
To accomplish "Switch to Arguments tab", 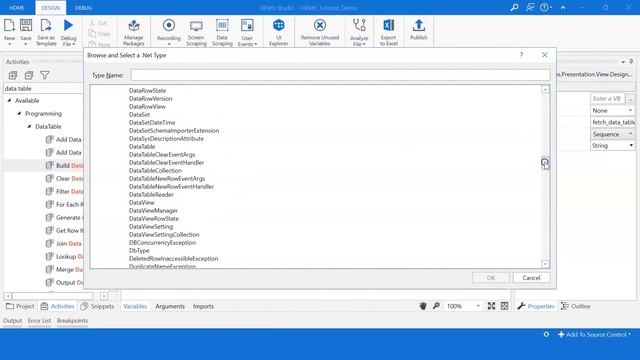I will point(170,306).
